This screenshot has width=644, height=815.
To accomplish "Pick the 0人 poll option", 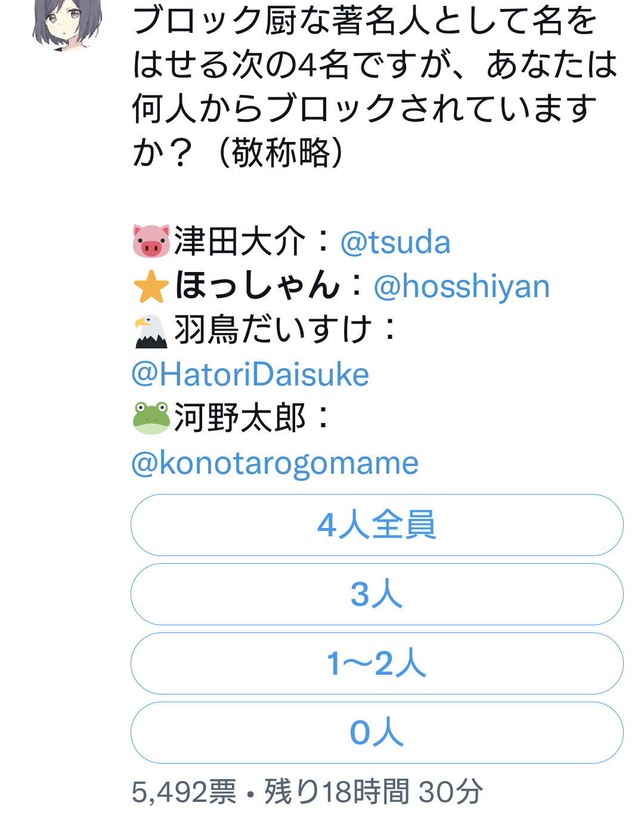I will pyautogui.click(x=377, y=733).
